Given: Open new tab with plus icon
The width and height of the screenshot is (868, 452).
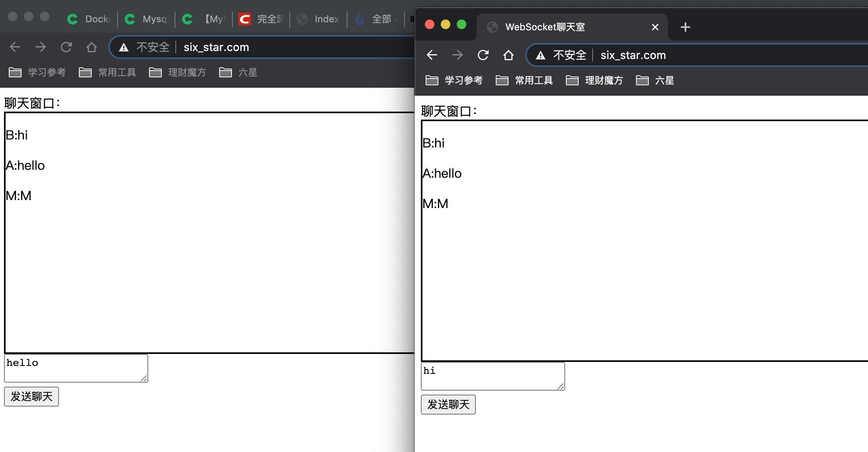Looking at the screenshot, I should (685, 27).
